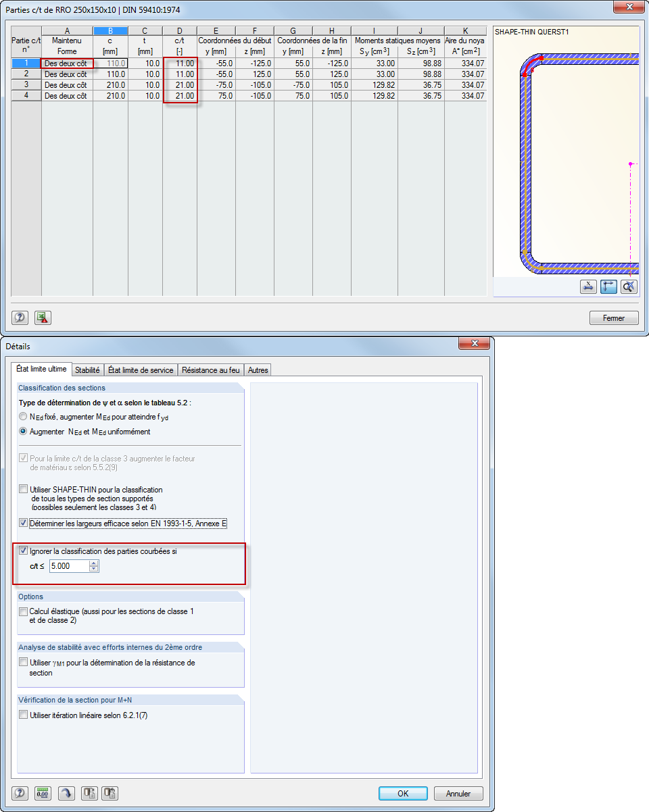The width and height of the screenshot is (649, 812).
Task: Close the Détails dialog with the X
Action: [x=473, y=345]
